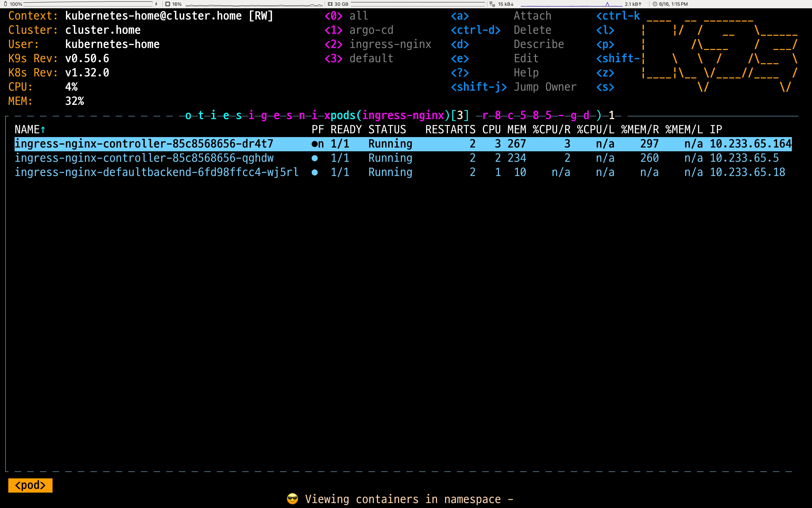This screenshot has width=812, height=508.
Task: Click the sort arrow next to NAME header
Action: (x=43, y=130)
